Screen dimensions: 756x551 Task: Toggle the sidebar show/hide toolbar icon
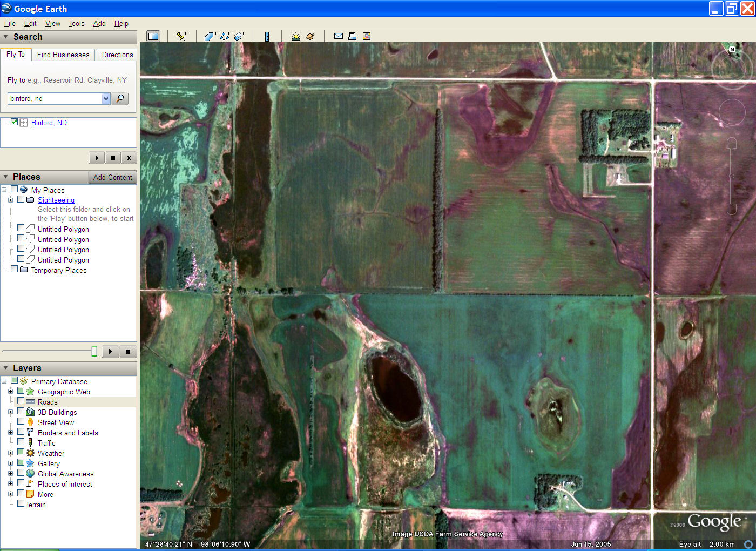[153, 36]
